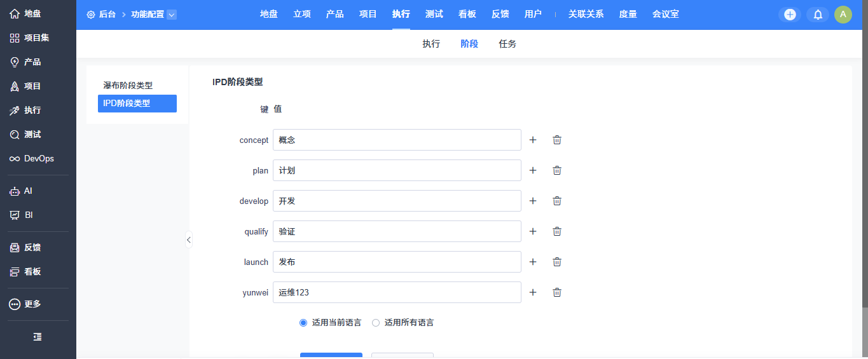Go to 测试 in top navigation

coord(434,14)
